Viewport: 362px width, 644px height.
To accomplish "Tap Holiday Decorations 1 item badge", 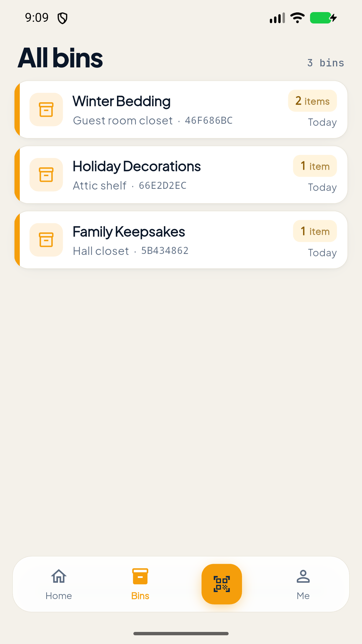I will [315, 166].
